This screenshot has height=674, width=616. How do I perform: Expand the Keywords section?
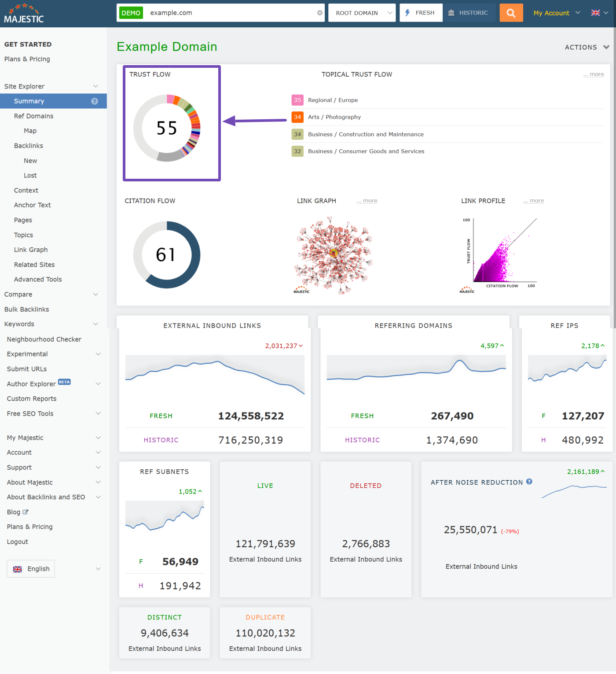click(95, 324)
